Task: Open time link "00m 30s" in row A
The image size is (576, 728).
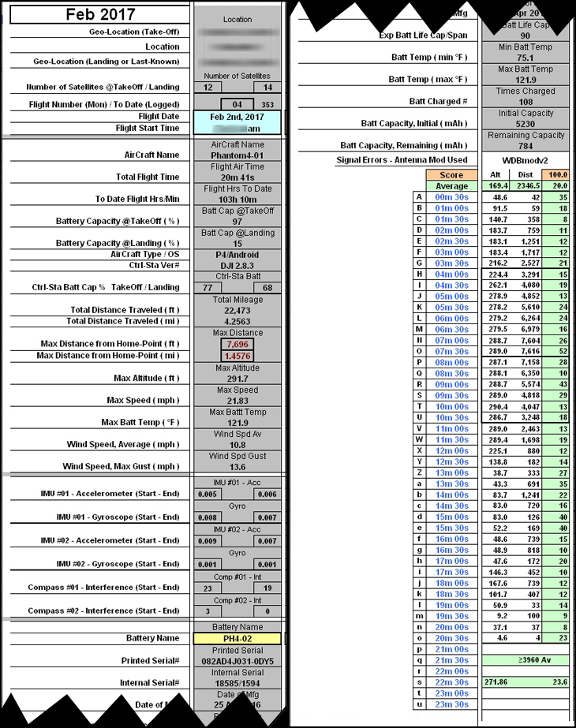Action: [451, 197]
